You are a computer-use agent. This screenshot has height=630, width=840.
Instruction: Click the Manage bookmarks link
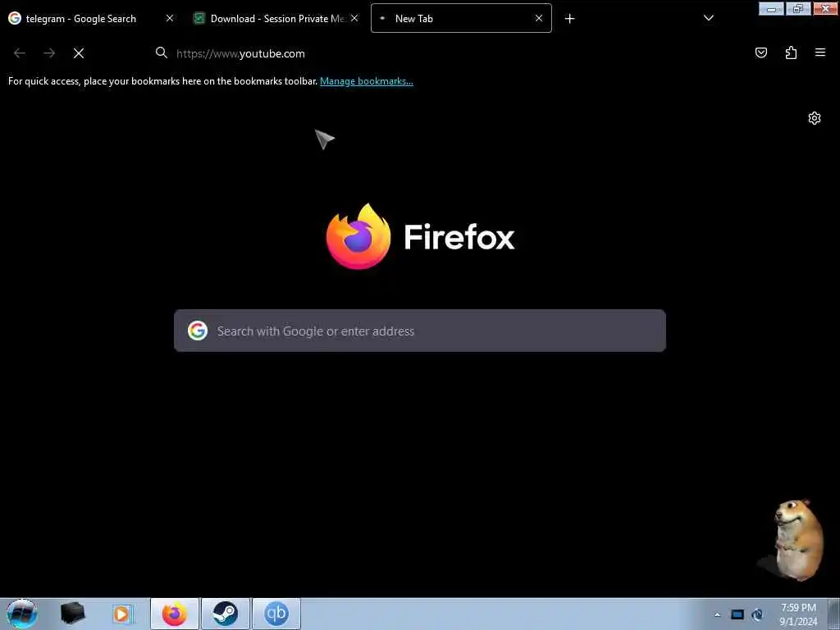[367, 81]
